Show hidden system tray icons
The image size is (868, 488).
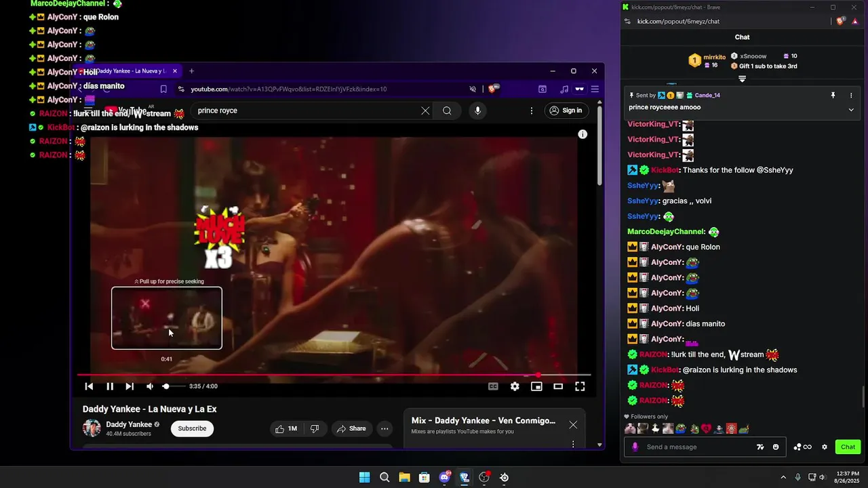(x=783, y=477)
